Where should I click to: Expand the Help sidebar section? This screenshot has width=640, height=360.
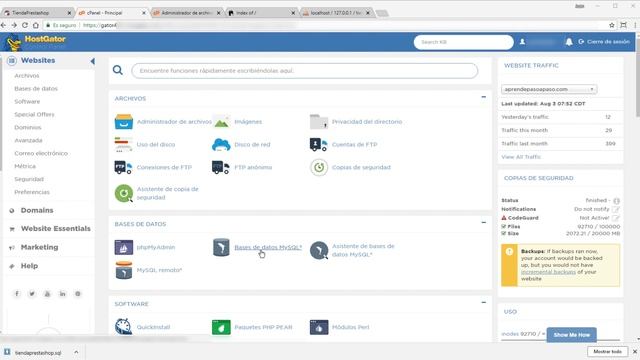(x=29, y=266)
